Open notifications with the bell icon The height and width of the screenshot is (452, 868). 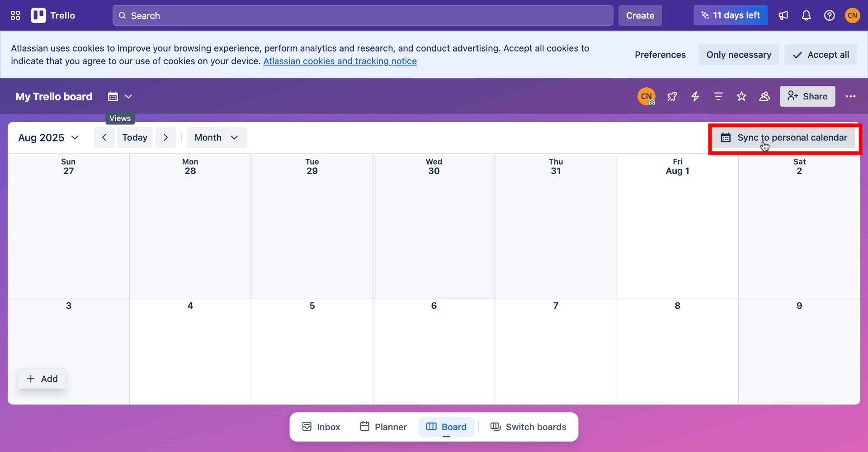[x=807, y=15]
